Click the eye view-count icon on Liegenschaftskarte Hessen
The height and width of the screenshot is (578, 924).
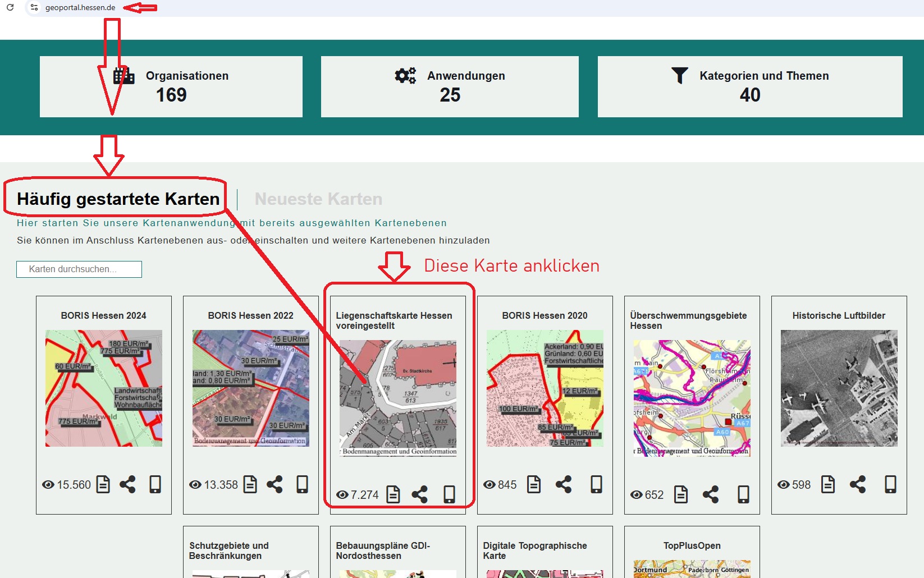(342, 495)
